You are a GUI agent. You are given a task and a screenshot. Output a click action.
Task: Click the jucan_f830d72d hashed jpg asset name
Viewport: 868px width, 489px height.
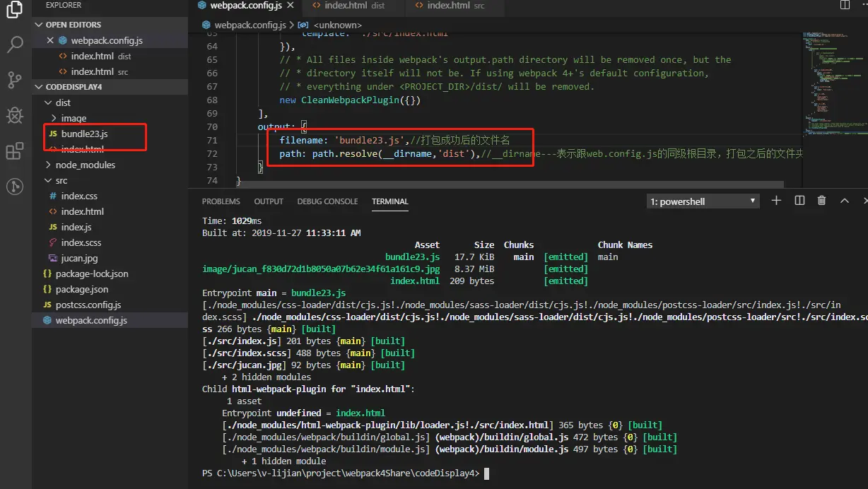pyautogui.click(x=321, y=269)
